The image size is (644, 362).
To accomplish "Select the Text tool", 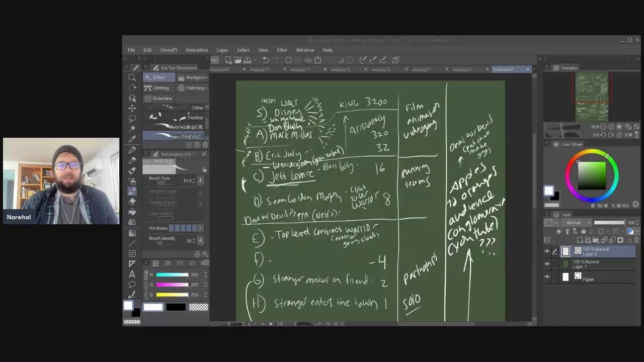I will point(132,274).
